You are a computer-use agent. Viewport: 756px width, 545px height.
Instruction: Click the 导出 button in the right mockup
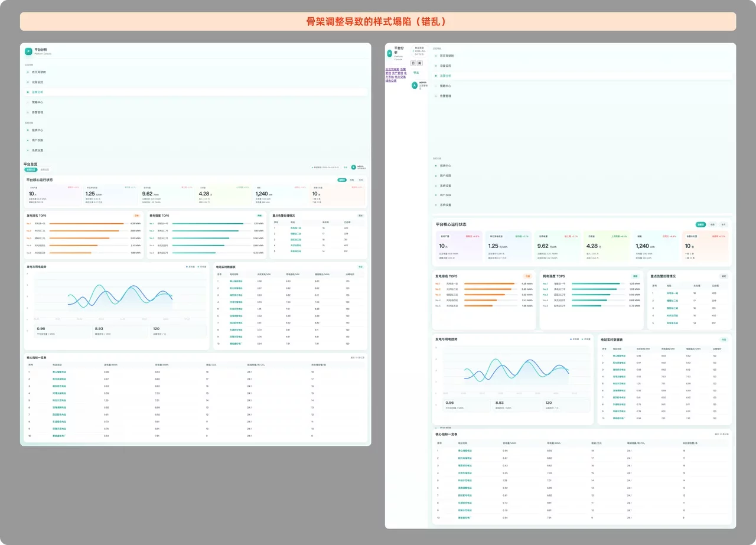(x=416, y=73)
